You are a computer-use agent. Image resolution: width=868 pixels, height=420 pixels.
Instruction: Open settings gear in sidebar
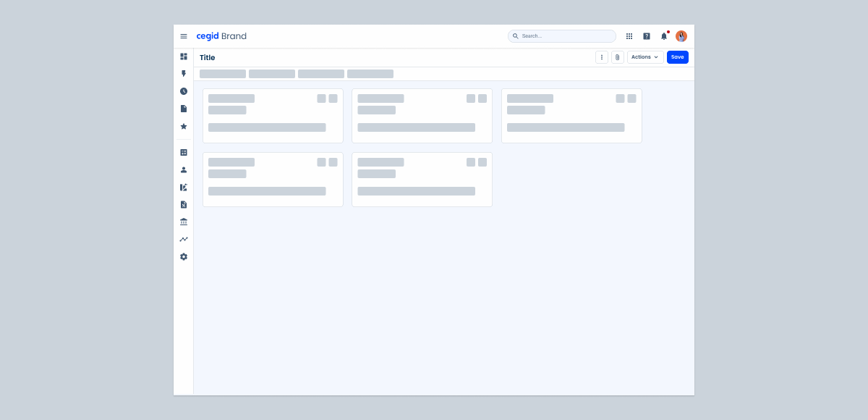[x=184, y=256]
